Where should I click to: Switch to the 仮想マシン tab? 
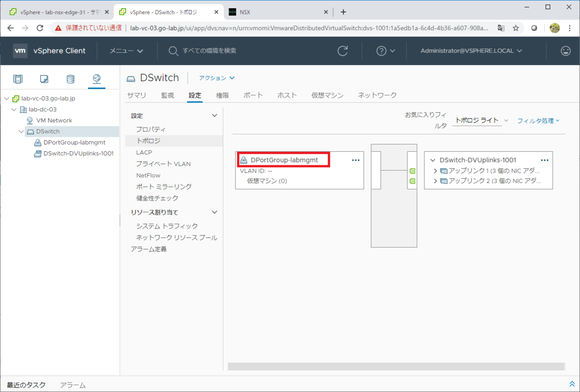point(328,95)
